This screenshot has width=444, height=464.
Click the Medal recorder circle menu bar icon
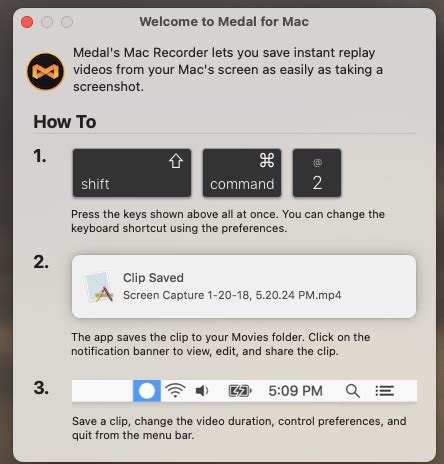click(x=147, y=391)
